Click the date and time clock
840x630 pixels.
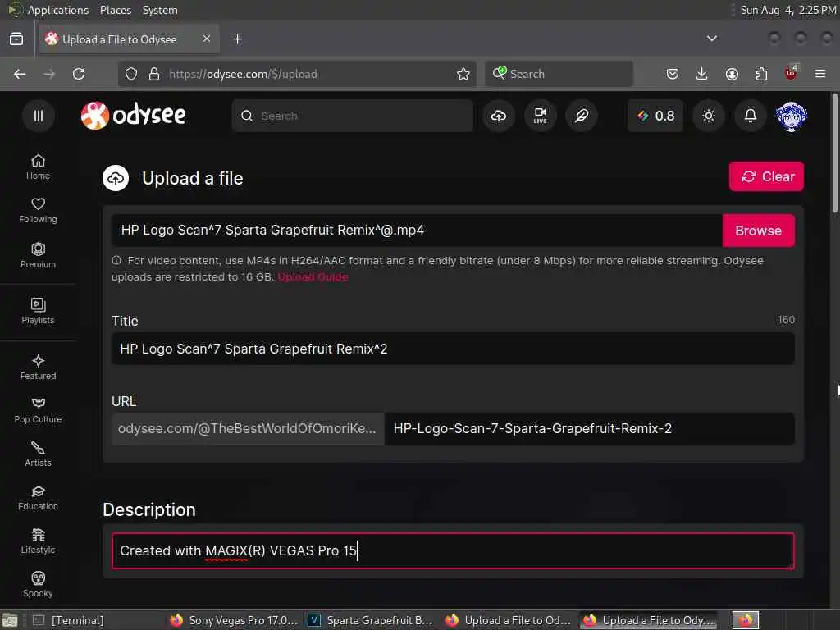coord(787,10)
